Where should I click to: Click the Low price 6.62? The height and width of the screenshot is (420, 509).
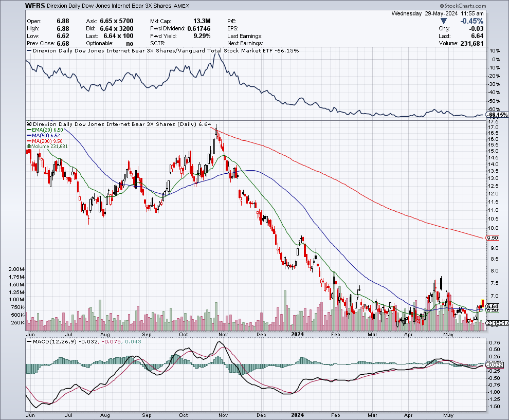[63, 36]
